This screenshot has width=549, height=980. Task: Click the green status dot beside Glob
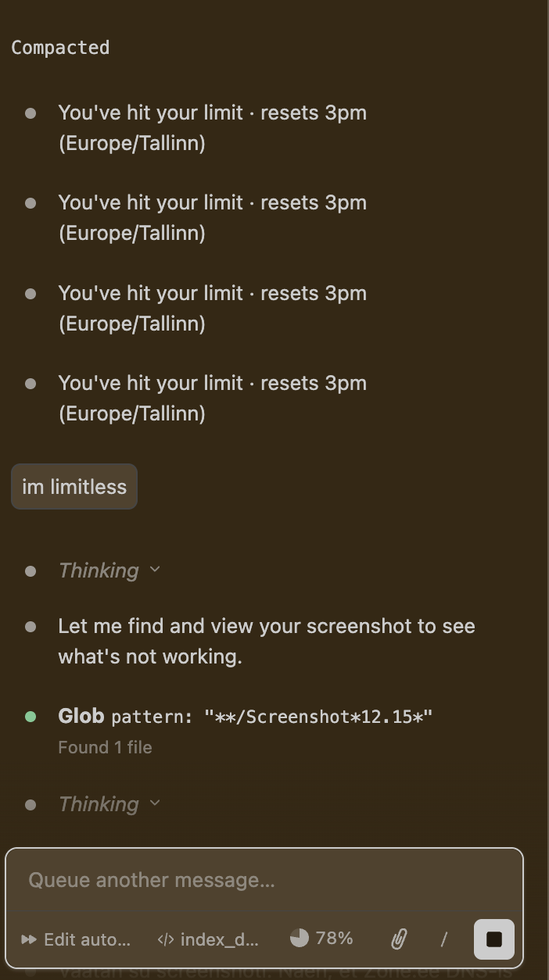point(30,717)
